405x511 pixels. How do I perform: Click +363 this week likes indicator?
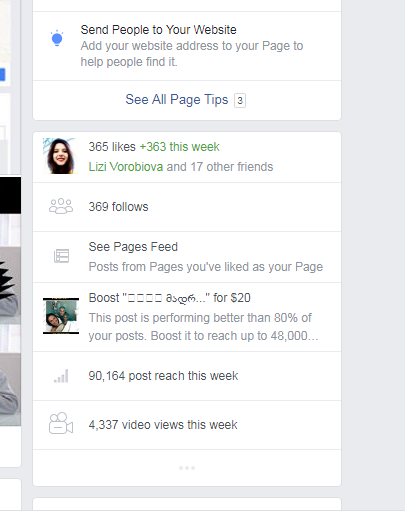[x=179, y=147]
